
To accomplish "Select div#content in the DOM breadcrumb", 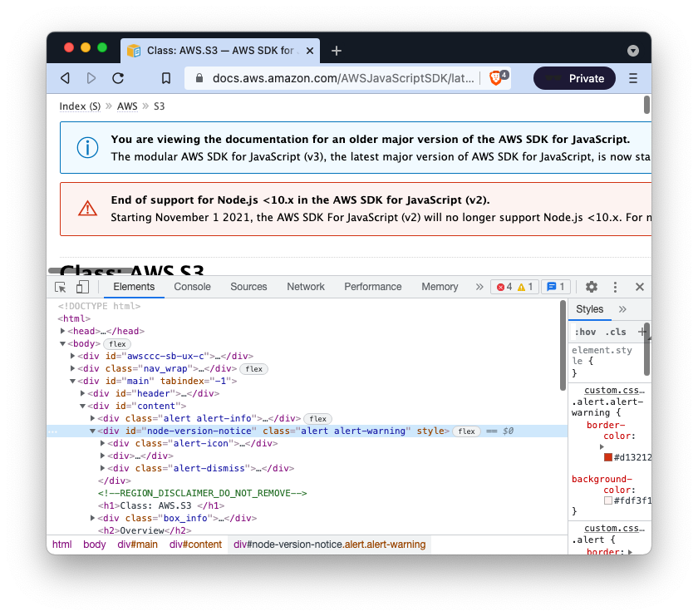I will click(x=195, y=545).
